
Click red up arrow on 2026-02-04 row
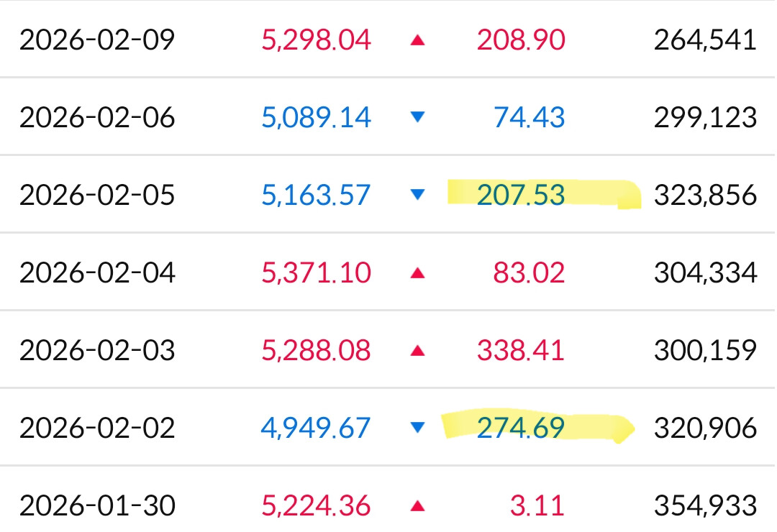click(x=417, y=273)
